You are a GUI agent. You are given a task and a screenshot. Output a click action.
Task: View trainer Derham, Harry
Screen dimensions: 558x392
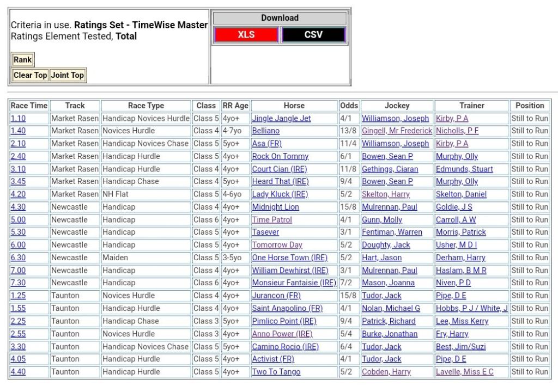coord(460,258)
